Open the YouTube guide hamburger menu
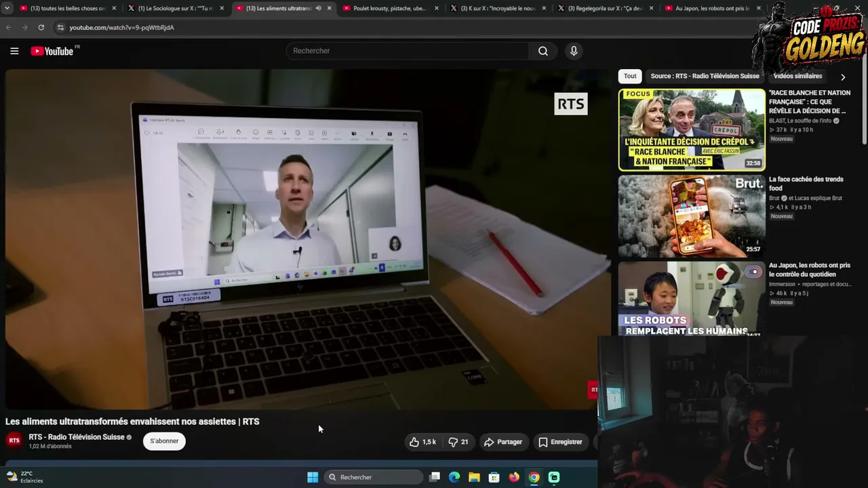Image resolution: width=868 pixels, height=488 pixels. point(14,51)
